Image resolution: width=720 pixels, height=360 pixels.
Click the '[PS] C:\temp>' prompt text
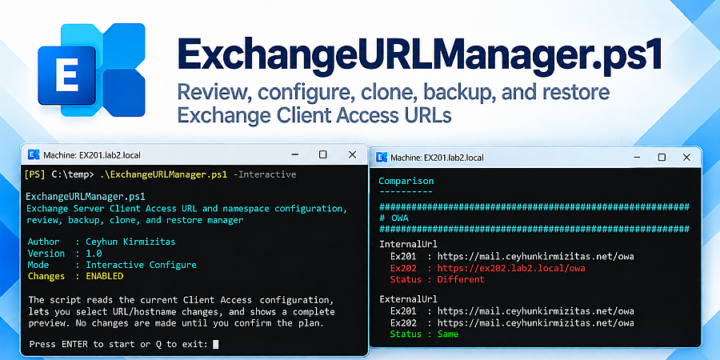(x=59, y=174)
